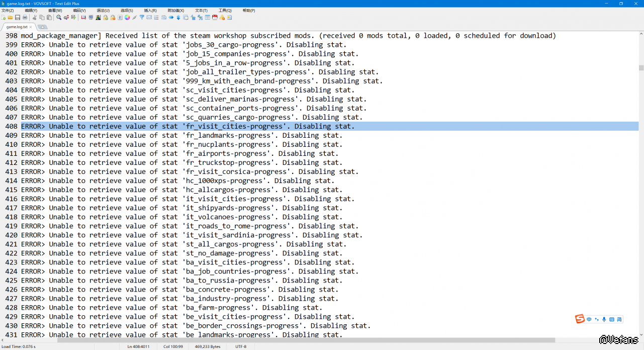Click the Sogou IME microphone icon
Image resolution: width=644 pixels, height=350 pixels.
pos(604,319)
